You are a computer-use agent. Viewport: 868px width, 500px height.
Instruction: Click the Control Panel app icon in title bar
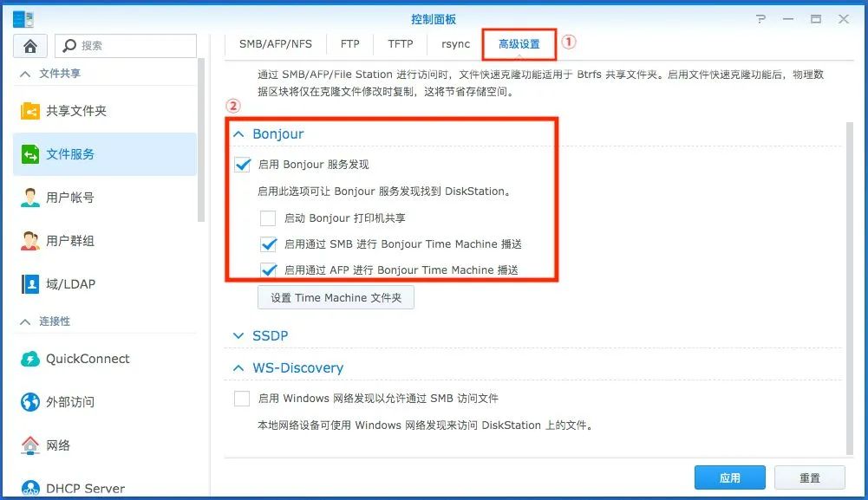(x=23, y=19)
